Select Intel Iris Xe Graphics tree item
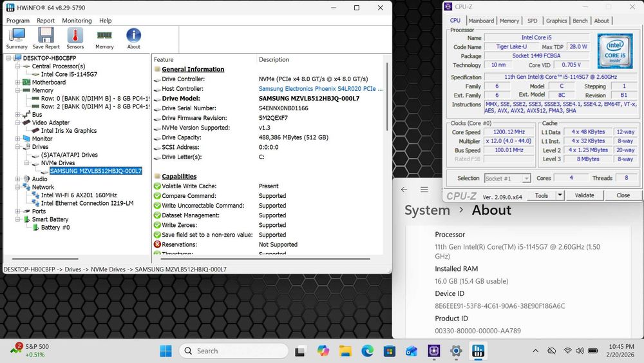 coord(69,131)
